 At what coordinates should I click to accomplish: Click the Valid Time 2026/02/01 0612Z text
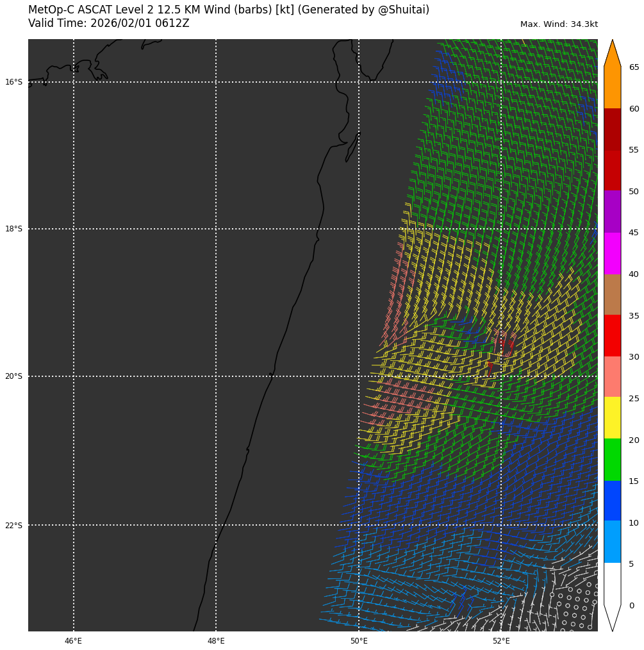109,23
